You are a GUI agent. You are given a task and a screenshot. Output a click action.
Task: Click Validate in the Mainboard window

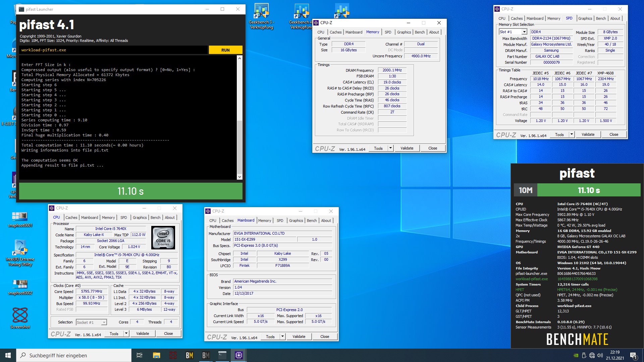coord(299,337)
